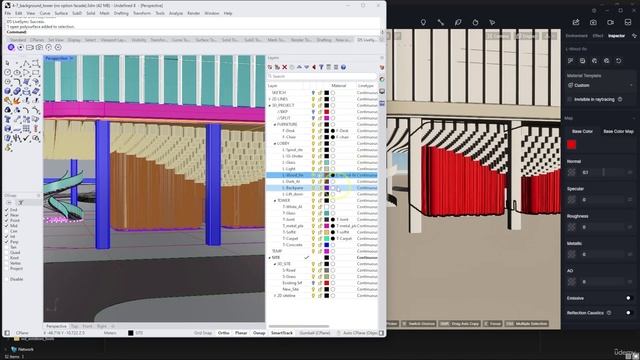
Task: Click the reset arrow icon in D5 Inspector toolbar
Action: pyautogui.click(x=619, y=61)
